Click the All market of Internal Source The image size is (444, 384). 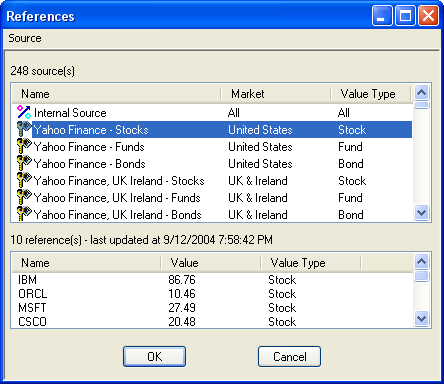[234, 113]
